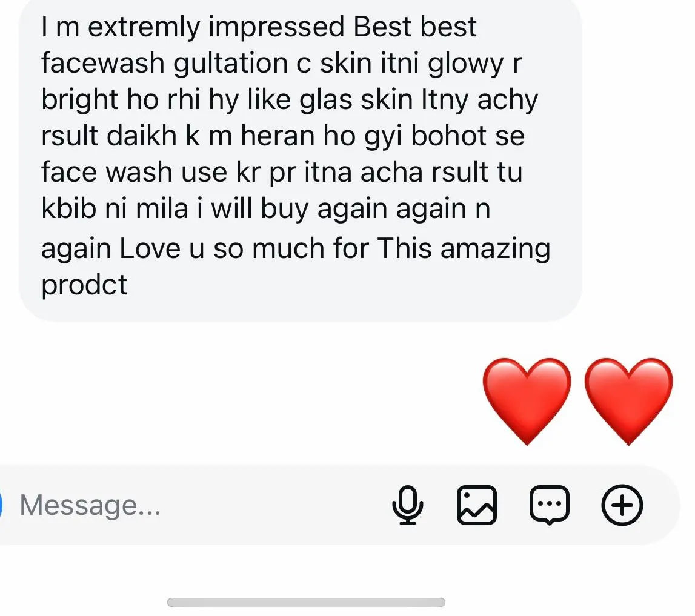Open the sticker and GIF bubble icon

(x=549, y=505)
